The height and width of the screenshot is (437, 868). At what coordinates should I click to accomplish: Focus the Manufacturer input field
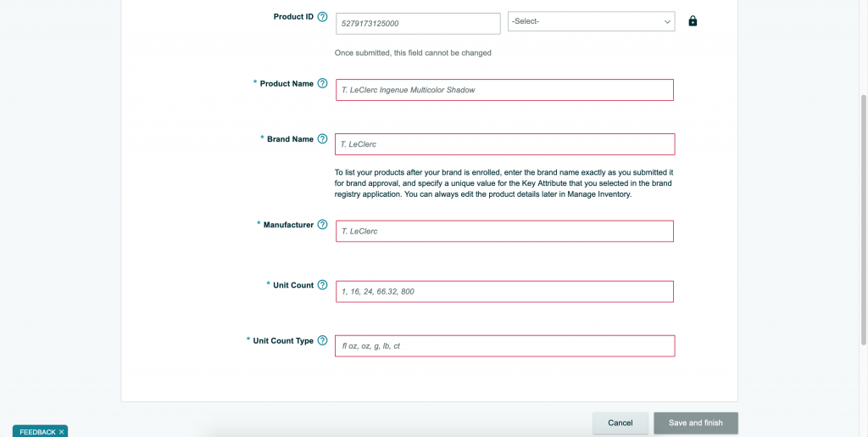click(504, 231)
